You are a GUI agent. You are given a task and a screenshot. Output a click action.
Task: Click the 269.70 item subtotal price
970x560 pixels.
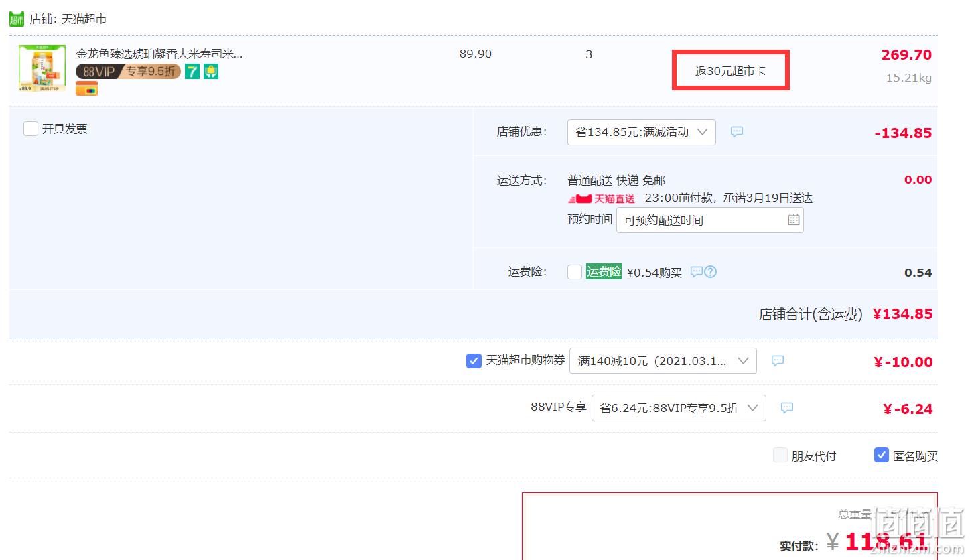pyautogui.click(x=906, y=55)
